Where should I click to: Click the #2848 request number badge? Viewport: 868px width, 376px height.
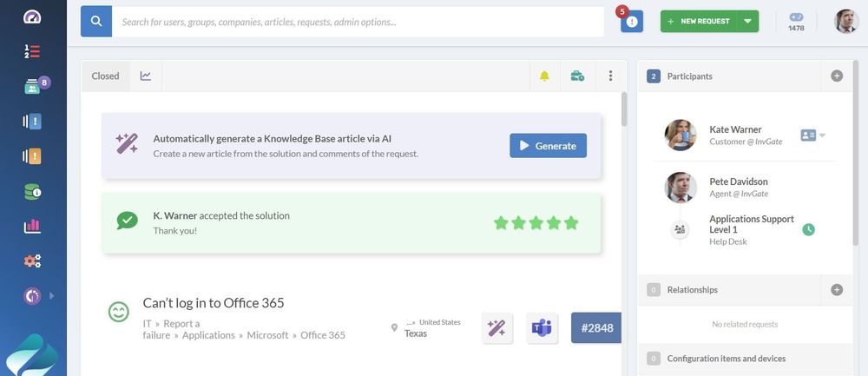click(x=596, y=328)
